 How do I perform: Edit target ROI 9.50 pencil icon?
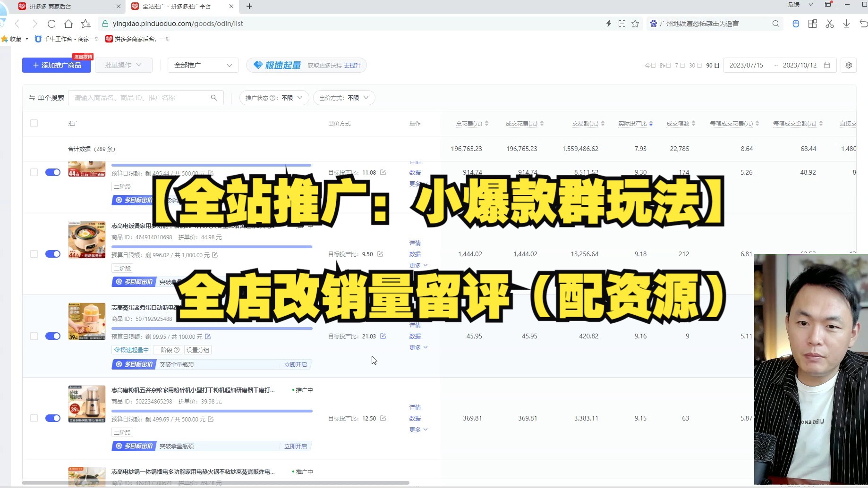click(380, 254)
